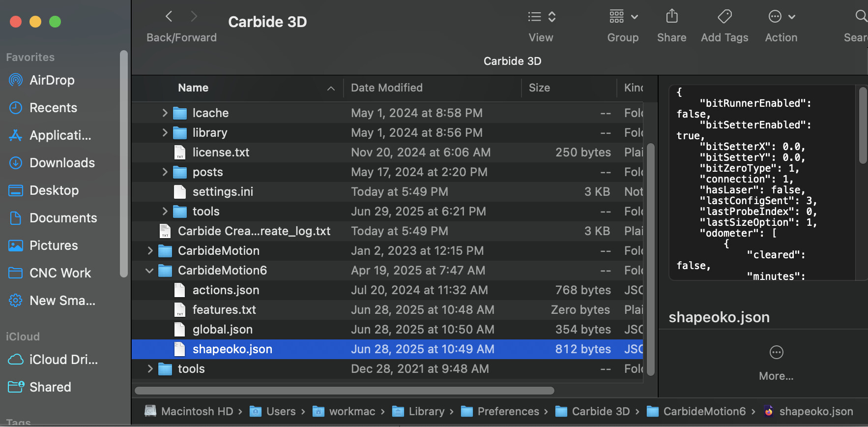This screenshot has width=868, height=427.
Task: Click workmac in the path bar
Action: (344, 411)
